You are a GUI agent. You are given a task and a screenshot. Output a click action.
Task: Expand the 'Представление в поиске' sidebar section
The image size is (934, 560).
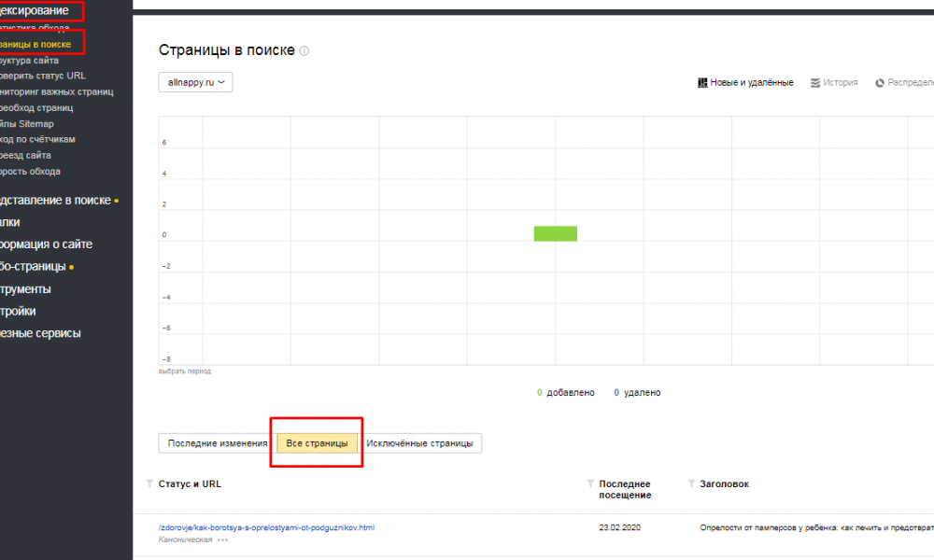coord(56,200)
